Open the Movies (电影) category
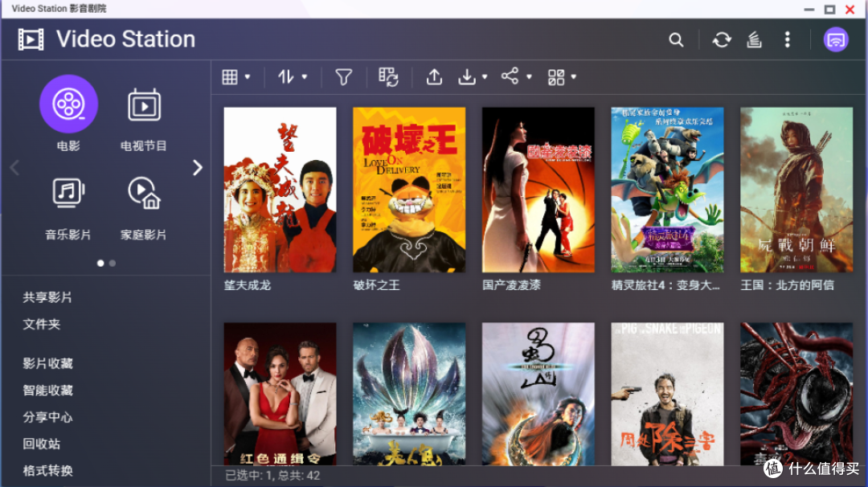The image size is (868, 487). pos(68,104)
